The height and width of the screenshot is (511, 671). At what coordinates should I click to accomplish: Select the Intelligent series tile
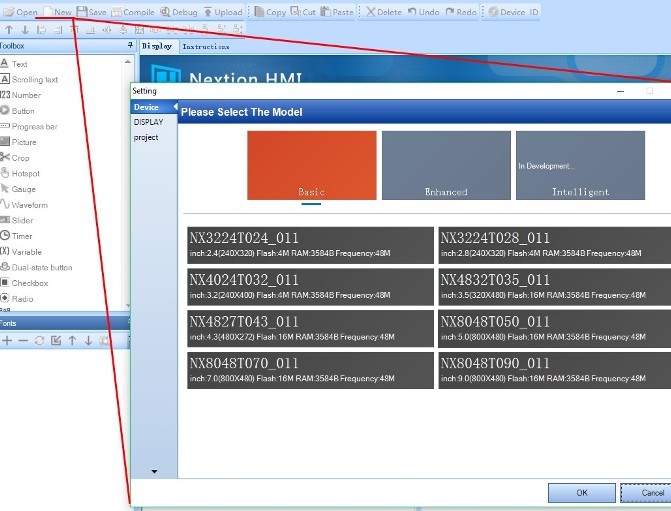pos(580,165)
